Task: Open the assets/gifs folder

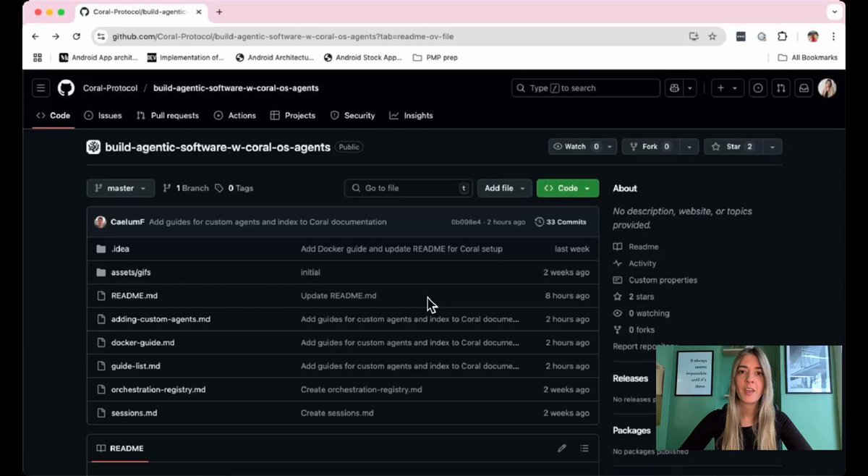Action: click(131, 272)
